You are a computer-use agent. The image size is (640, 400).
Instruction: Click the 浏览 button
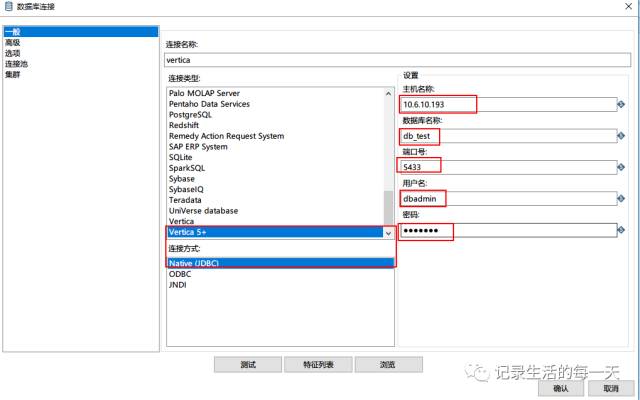(389, 364)
